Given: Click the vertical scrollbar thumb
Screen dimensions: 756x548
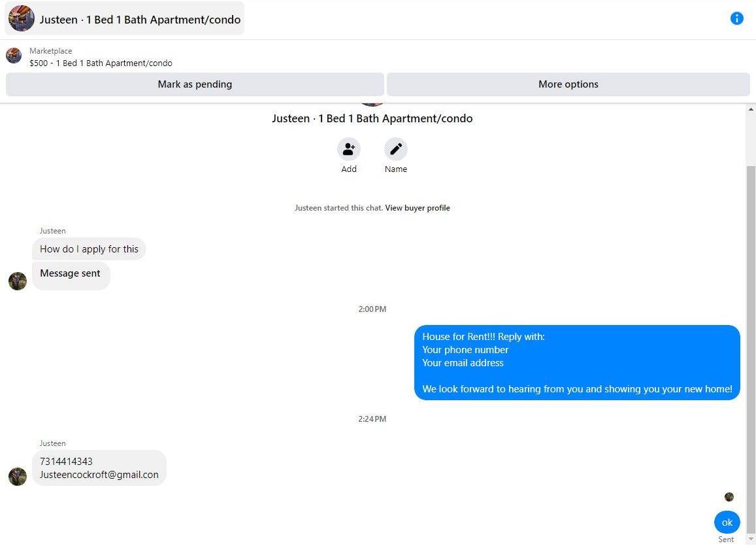Looking at the screenshot, I should click(751, 349).
